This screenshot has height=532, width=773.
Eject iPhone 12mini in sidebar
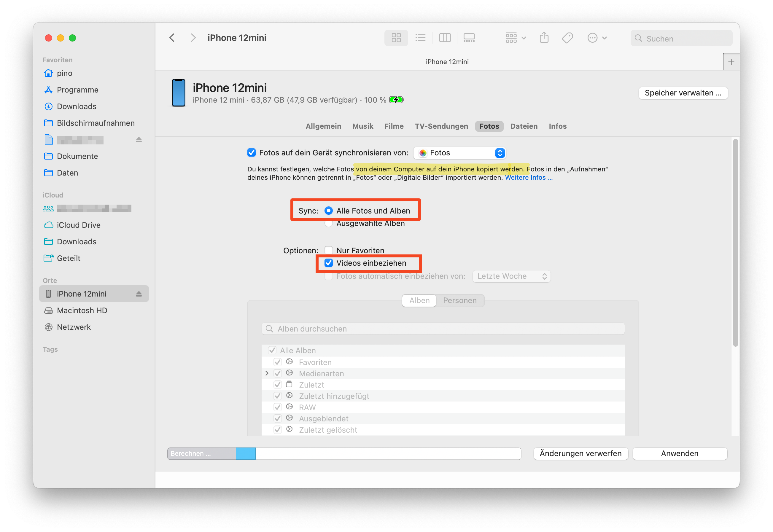pos(139,294)
